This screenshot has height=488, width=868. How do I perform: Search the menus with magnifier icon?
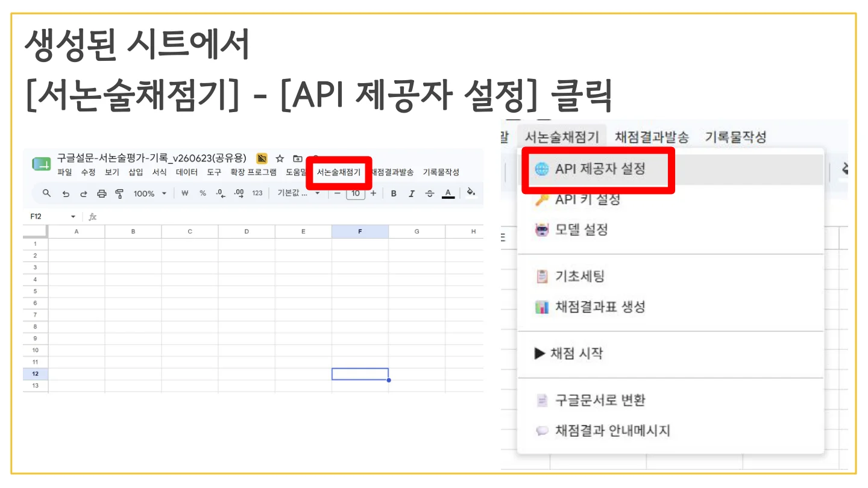(x=46, y=193)
